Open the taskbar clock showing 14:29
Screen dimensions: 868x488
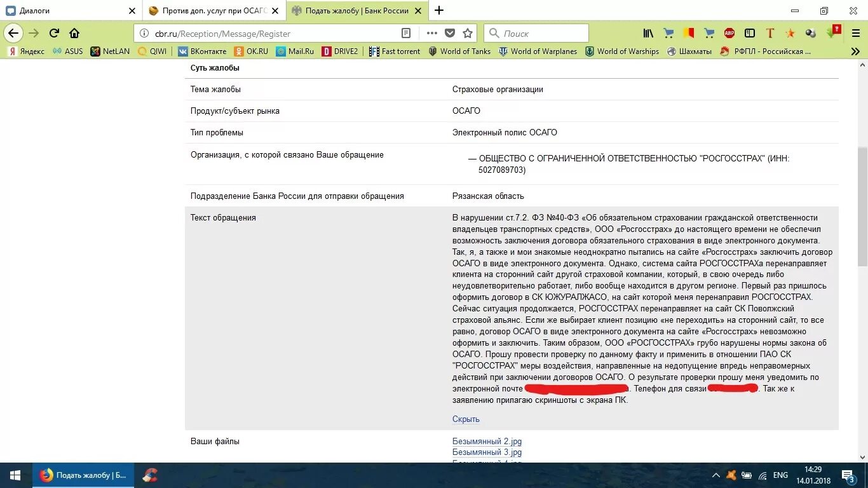point(813,475)
